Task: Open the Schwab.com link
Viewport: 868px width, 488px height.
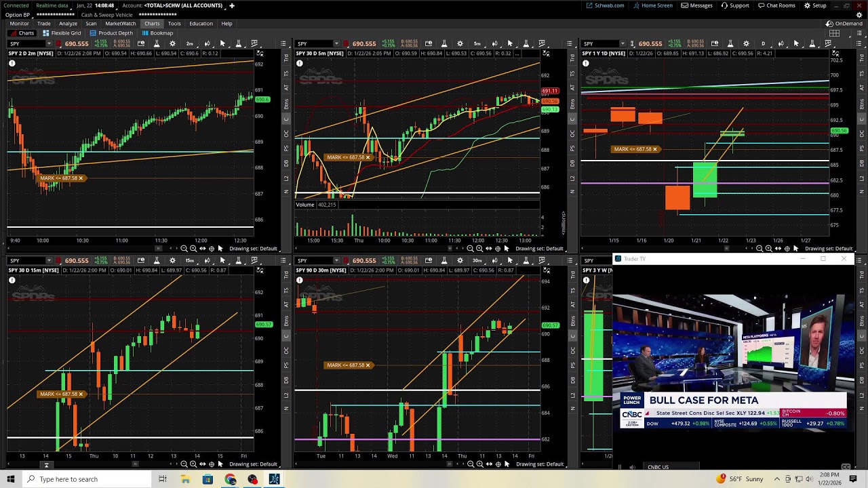Action: point(606,5)
